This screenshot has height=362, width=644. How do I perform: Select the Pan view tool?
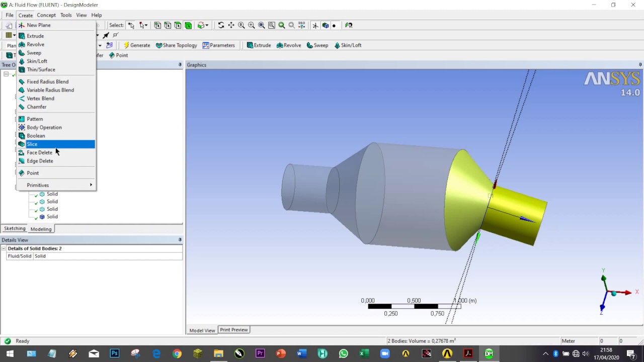pos(231,25)
